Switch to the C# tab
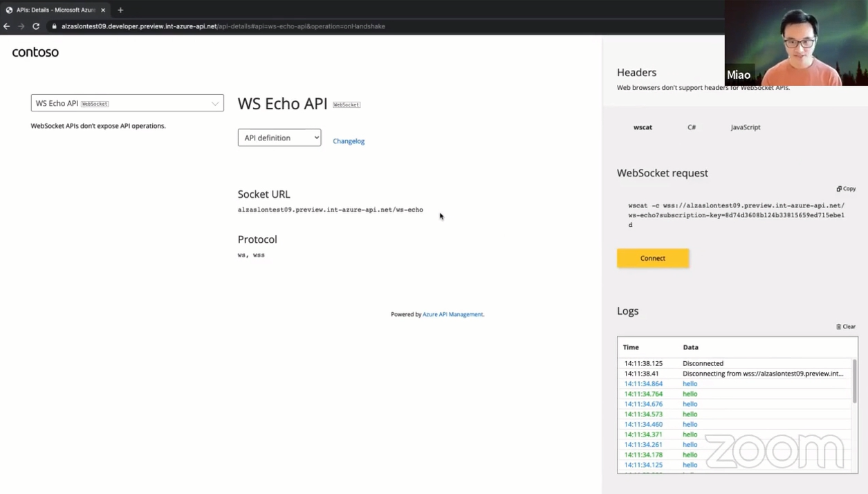 [x=692, y=127]
